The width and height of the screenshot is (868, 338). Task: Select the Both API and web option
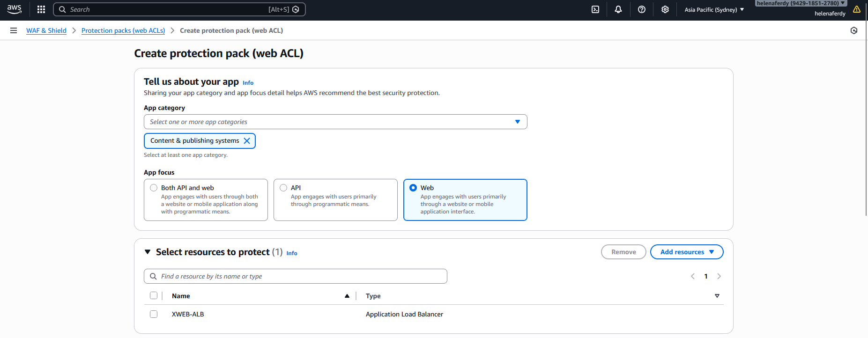(154, 188)
